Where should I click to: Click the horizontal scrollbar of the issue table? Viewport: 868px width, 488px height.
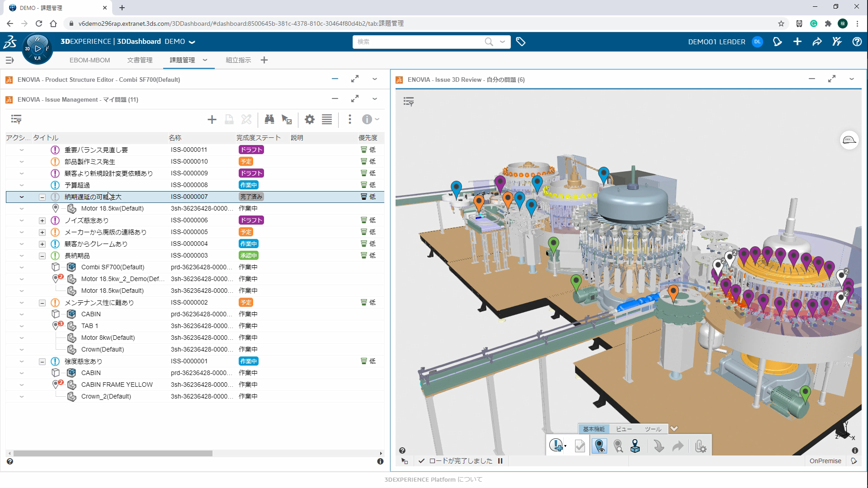click(x=113, y=453)
